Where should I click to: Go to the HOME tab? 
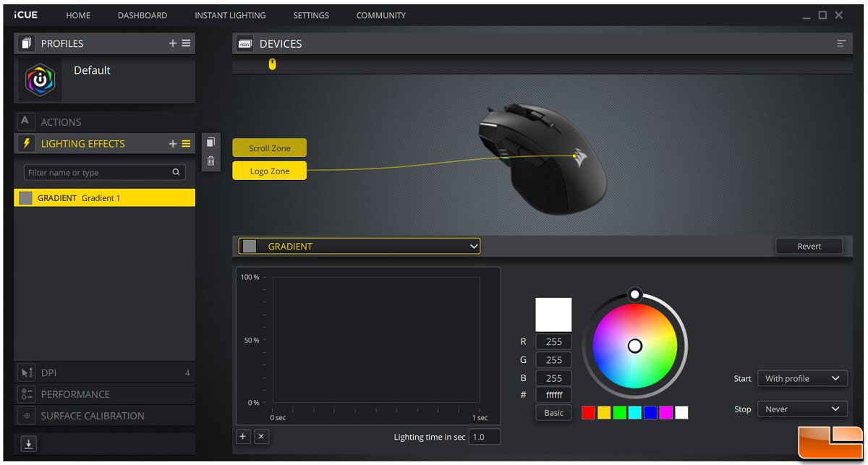click(78, 15)
